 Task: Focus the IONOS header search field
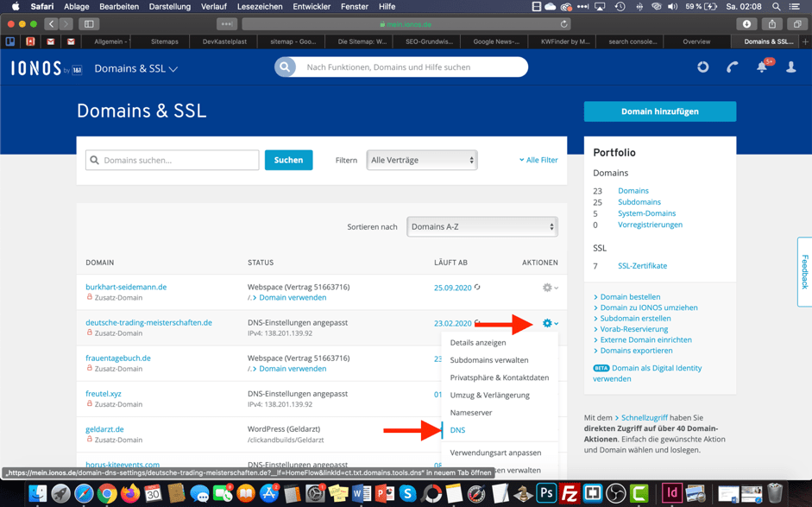point(412,67)
